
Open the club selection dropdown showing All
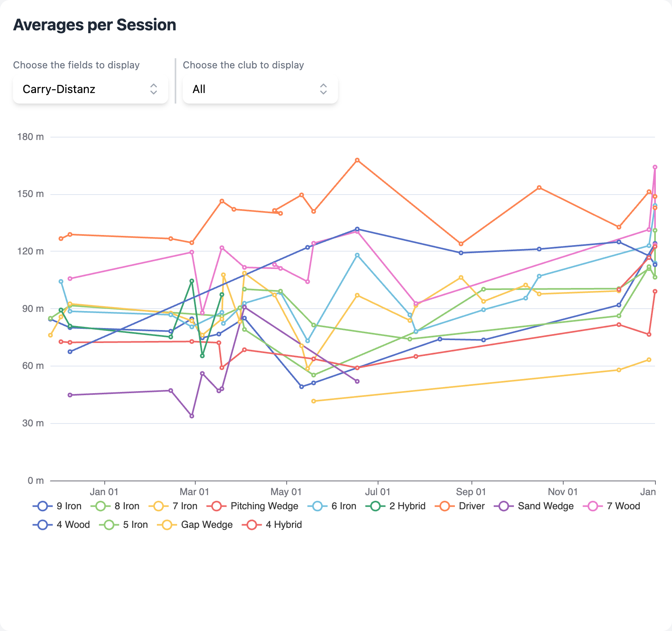pos(260,89)
